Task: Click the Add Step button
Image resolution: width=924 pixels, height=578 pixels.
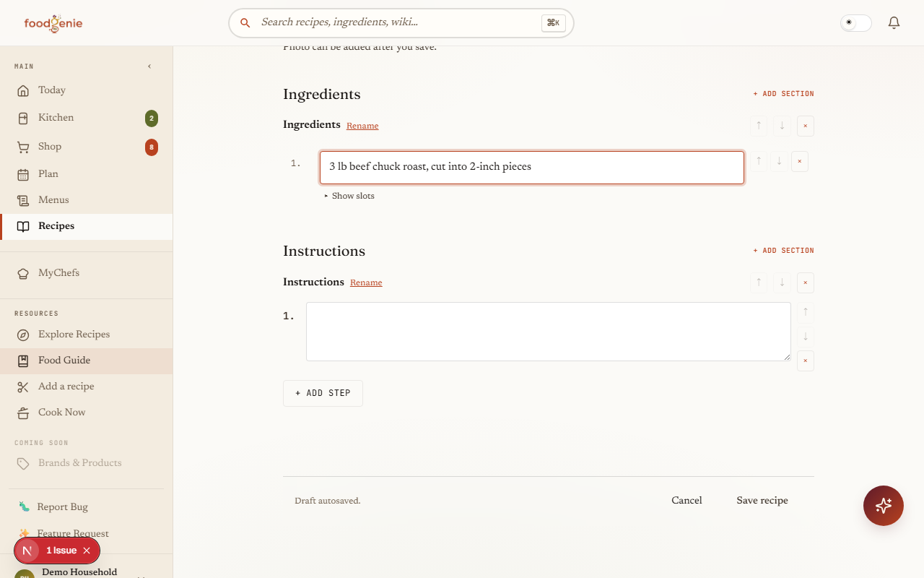Action: (323, 394)
